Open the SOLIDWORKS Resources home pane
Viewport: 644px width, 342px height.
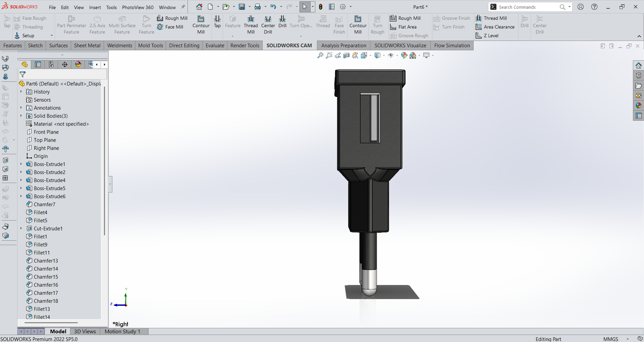tap(639, 65)
